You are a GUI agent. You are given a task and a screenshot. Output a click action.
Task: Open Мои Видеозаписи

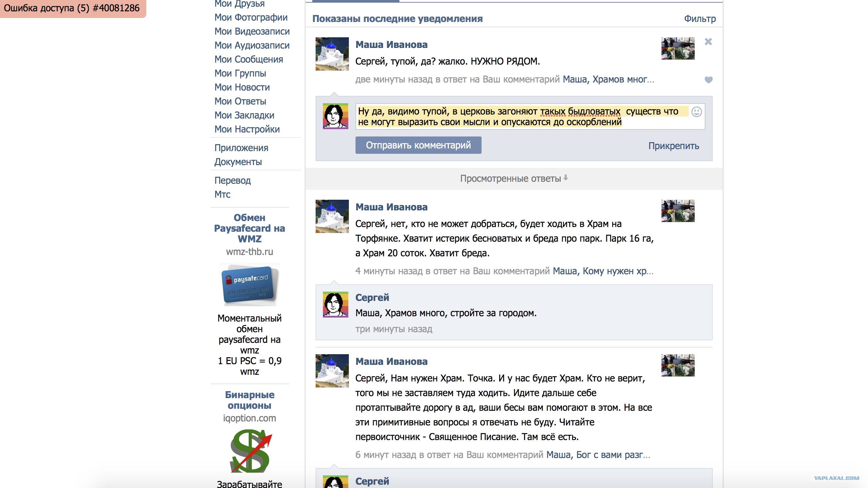(252, 31)
